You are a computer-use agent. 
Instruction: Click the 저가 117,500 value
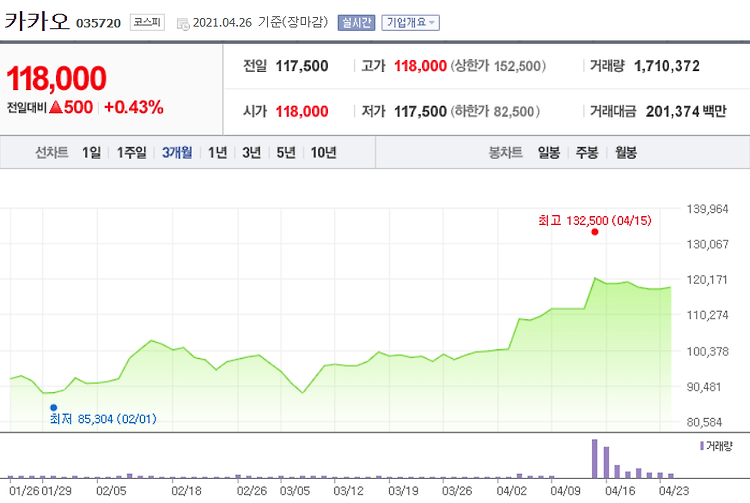[x=420, y=111]
